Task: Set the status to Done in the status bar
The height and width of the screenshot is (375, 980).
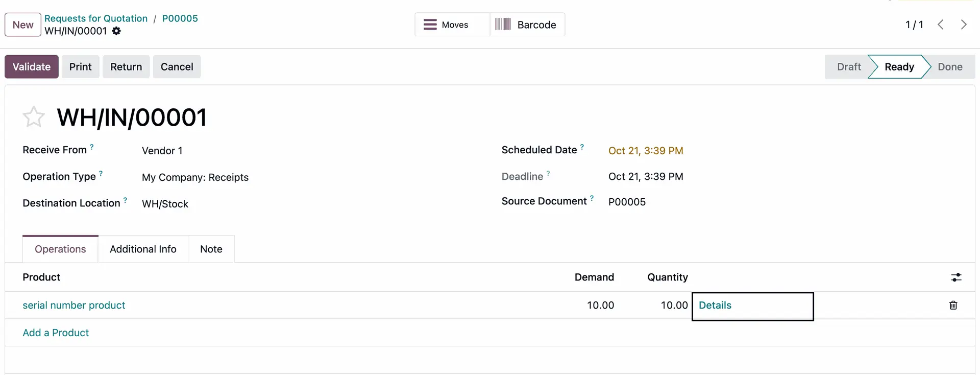Action: (950, 66)
